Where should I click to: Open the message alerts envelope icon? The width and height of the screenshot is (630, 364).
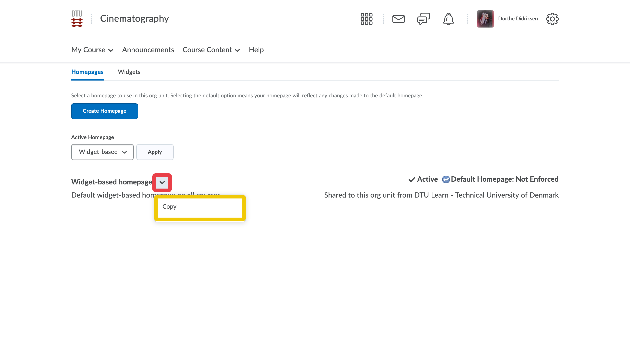click(398, 19)
